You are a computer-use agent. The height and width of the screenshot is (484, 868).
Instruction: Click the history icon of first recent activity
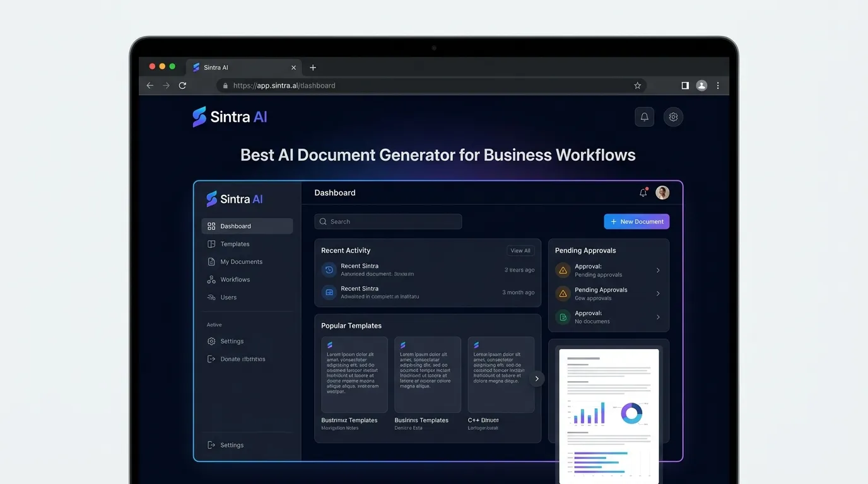click(x=329, y=270)
